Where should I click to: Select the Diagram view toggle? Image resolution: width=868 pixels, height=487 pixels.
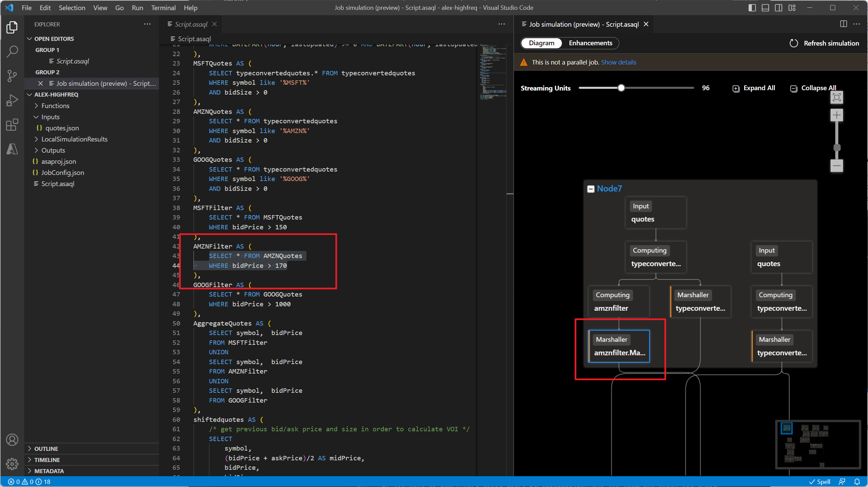coord(541,43)
